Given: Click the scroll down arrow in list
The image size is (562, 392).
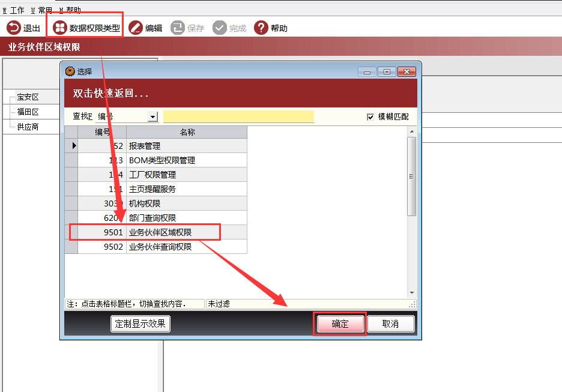Looking at the screenshot, I should click(x=412, y=293).
